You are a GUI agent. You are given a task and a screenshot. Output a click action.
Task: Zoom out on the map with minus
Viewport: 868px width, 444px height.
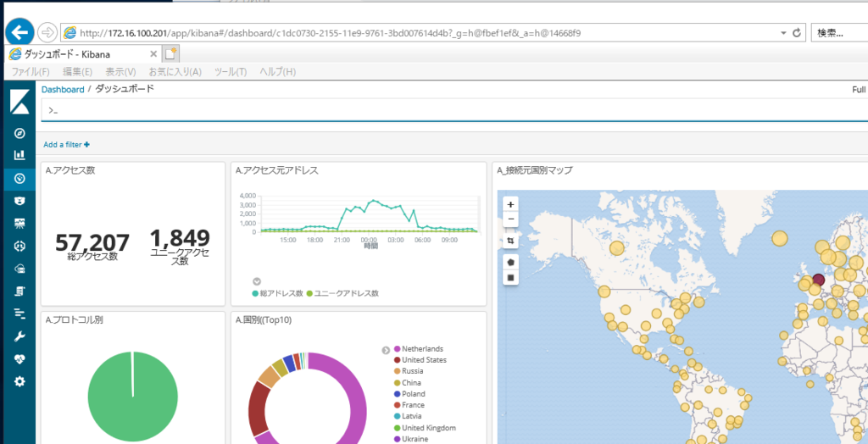[510, 219]
